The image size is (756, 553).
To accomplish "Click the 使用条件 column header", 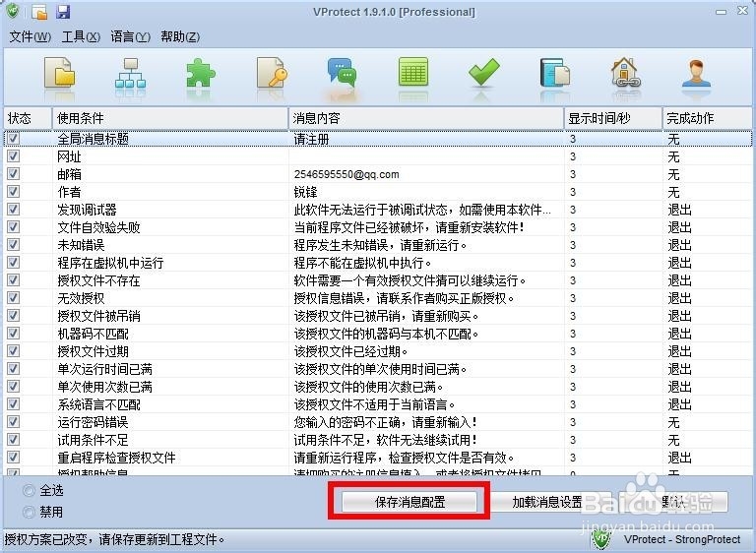I will tap(169, 118).
